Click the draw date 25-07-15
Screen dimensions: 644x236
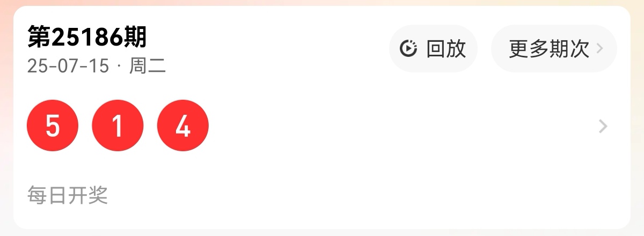(68, 66)
